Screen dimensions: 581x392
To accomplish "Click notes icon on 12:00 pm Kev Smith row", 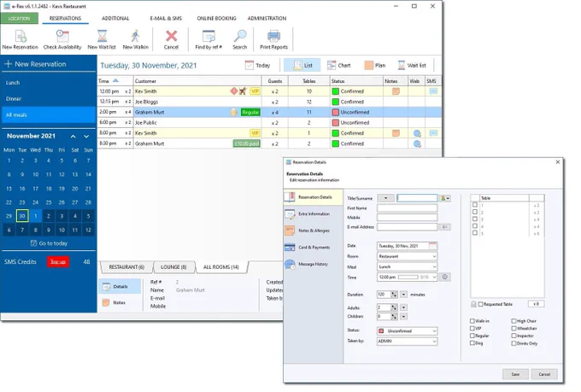I will (396, 91).
